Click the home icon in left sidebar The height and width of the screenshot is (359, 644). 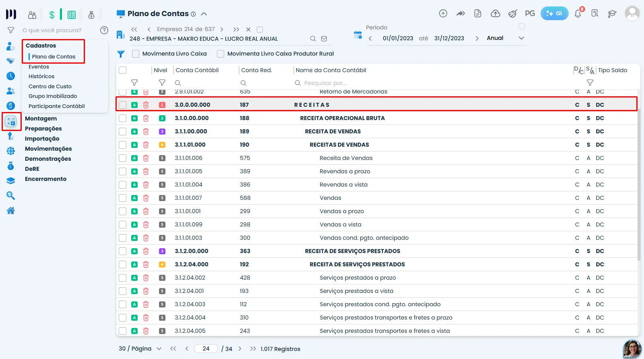11,210
